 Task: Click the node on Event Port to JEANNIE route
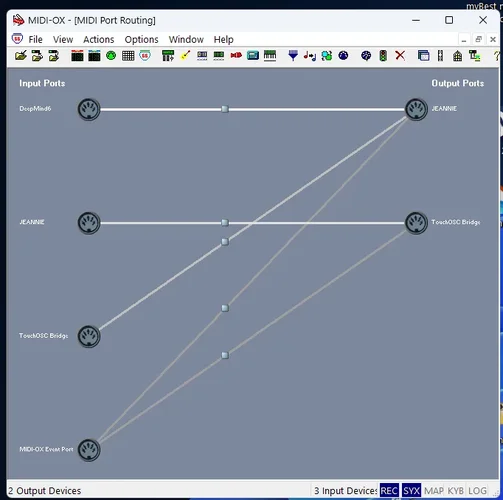(x=225, y=308)
